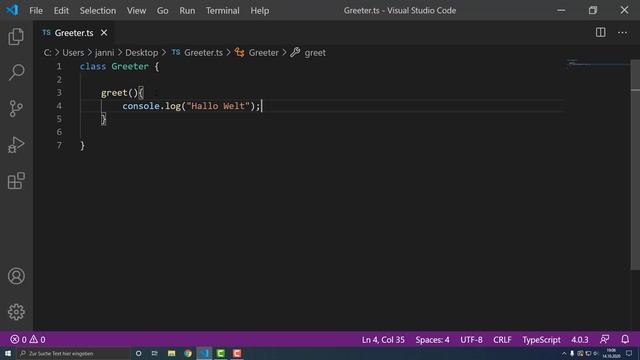Expand the C: breadcrumb segment
640x360 pixels.
click(x=47, y=52)
